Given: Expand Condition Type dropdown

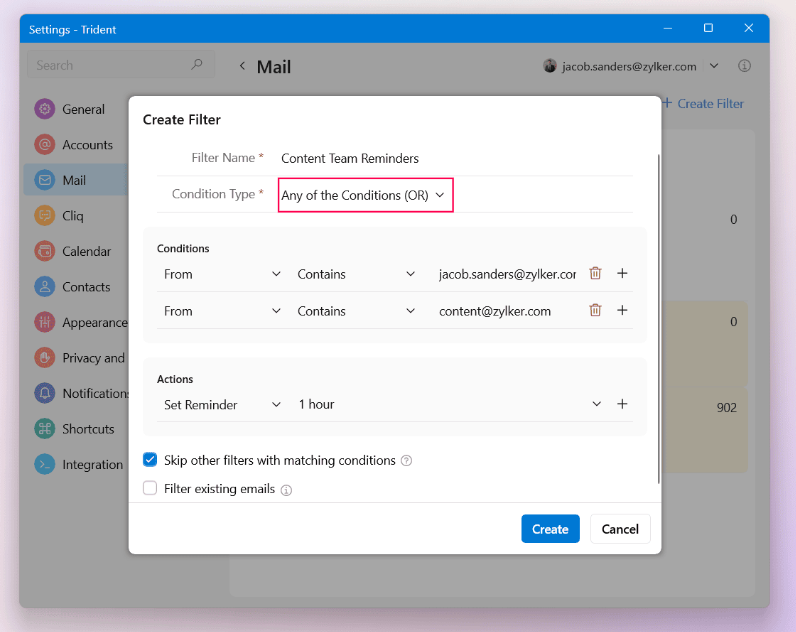Looking at the screenshot, I should point(365,195).
